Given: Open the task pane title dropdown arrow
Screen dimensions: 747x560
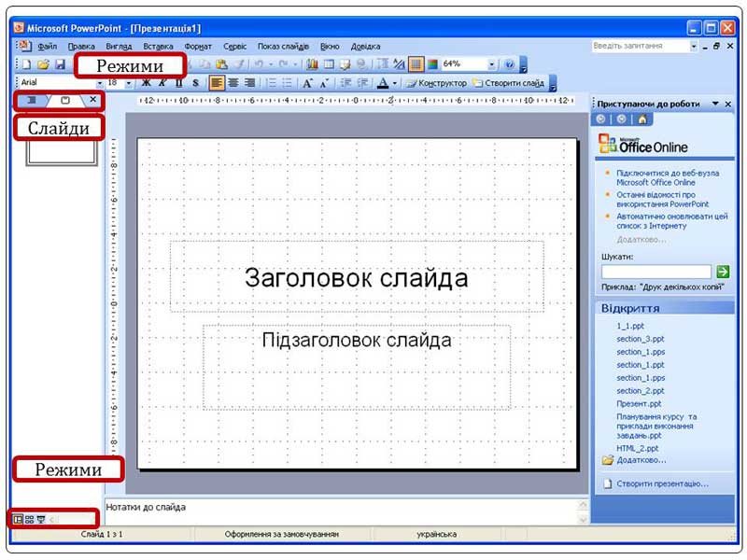Looking at the screenshot, I should tap(715, 104).
